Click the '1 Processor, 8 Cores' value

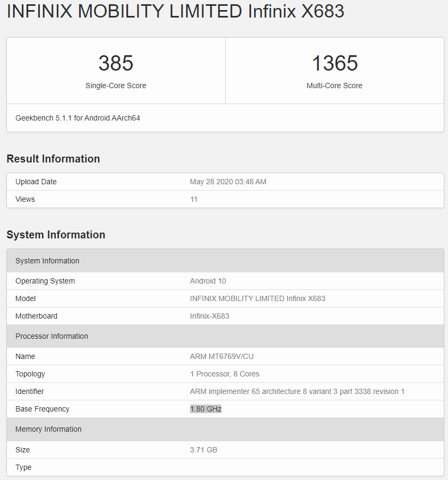(225, 374)
